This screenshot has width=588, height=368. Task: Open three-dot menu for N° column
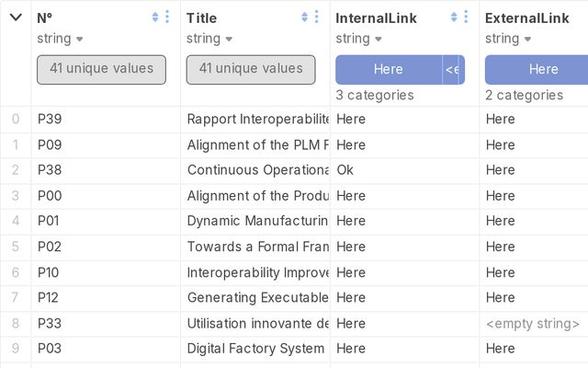[x=167, y=17]
